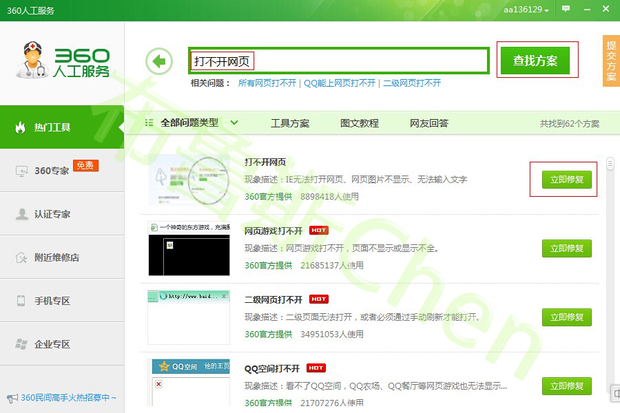Open the feedback message icon in title bar
620x413 pixels.
point(566,9)
